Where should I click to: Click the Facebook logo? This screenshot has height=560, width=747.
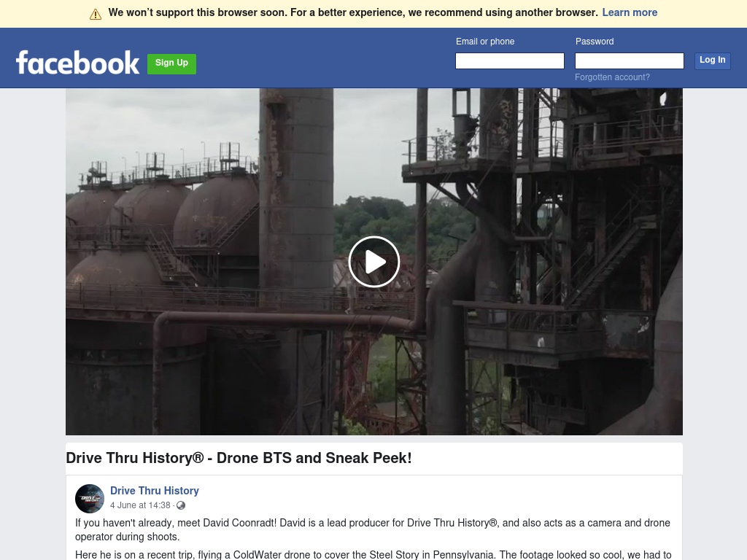click(77, 63)
